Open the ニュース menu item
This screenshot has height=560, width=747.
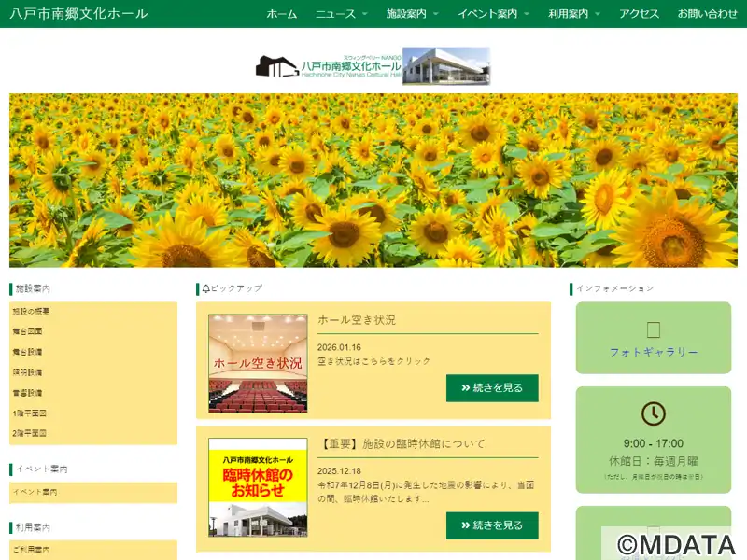click(335, 14)
